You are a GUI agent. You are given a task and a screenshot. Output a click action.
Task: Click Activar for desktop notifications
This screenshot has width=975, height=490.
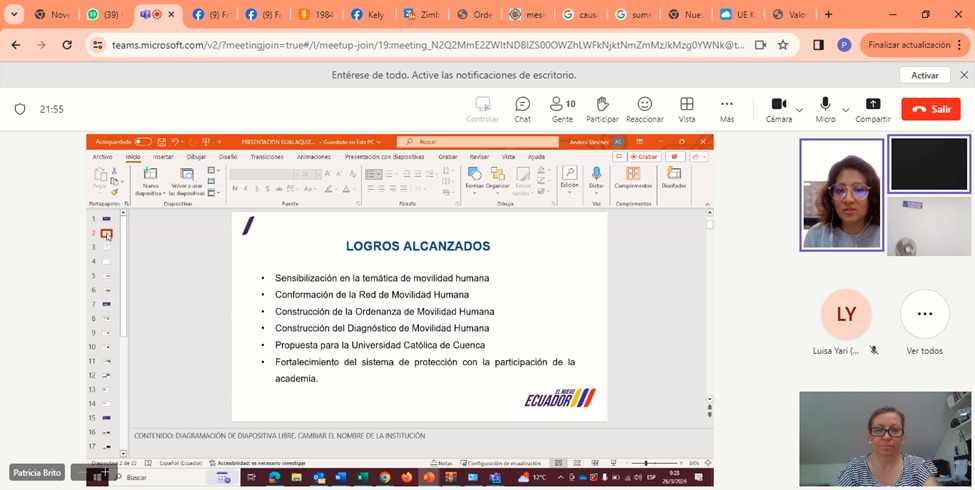click(x=924, y=75)
